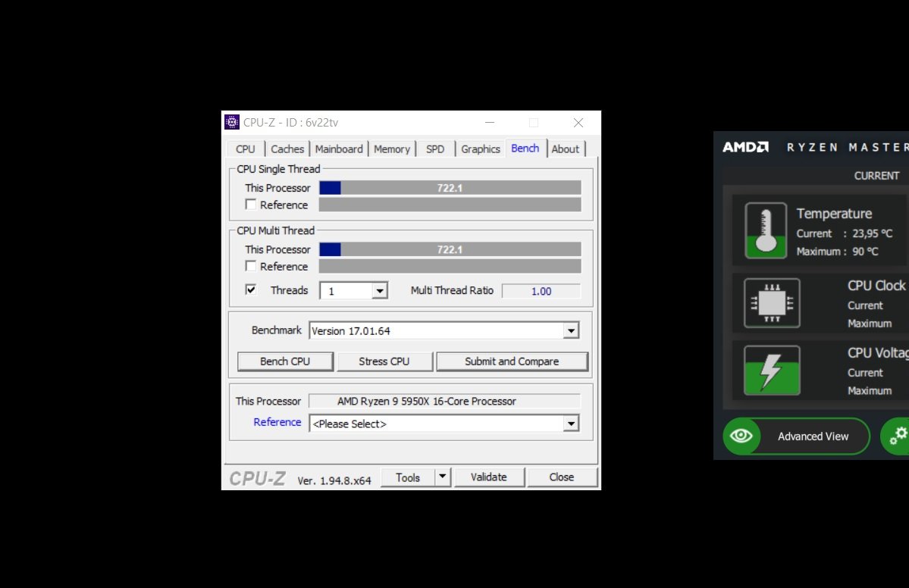
Task: Click the Single Thread Reference bar
Action: pyautogui.click(x=450, y=205)
